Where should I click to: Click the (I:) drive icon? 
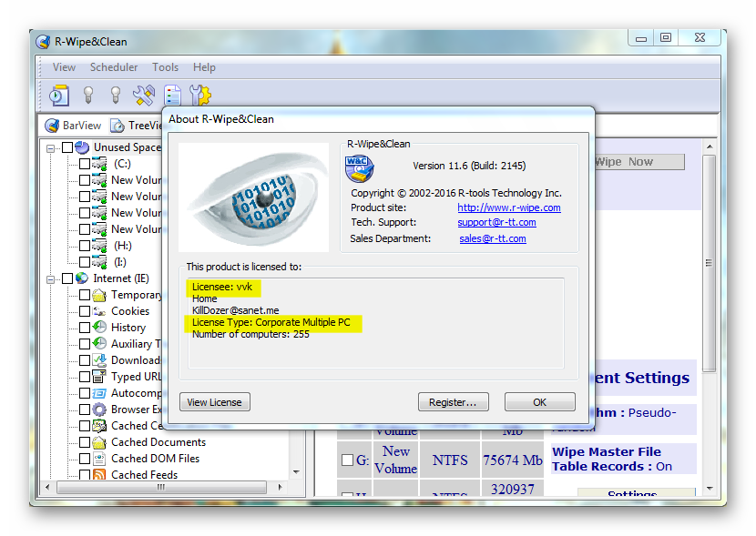(99, 262)
